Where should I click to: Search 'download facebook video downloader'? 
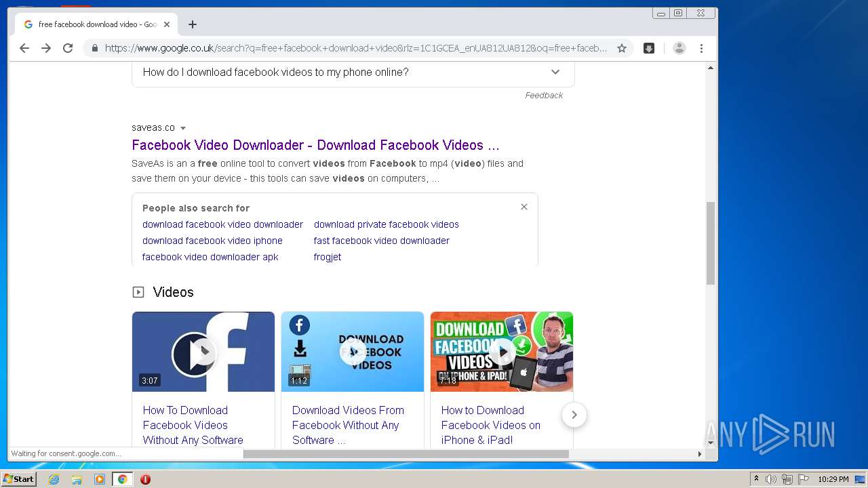point(222,224)
